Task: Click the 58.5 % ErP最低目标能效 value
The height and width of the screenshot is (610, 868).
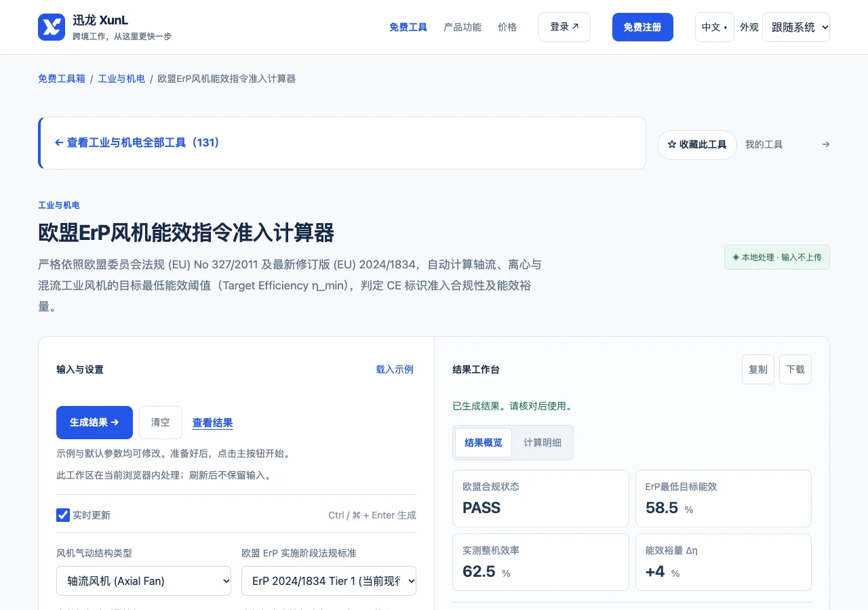Action: (669, 508)
